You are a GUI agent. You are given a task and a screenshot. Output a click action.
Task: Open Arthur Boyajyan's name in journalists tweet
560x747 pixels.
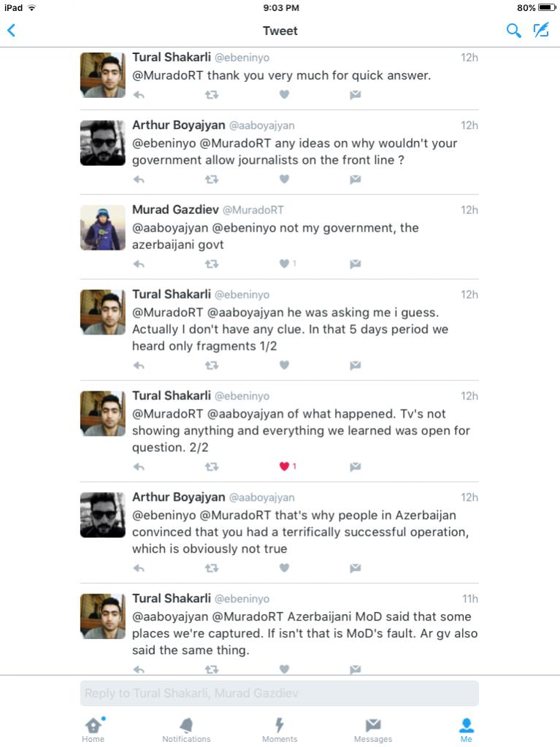click(179, 126)
